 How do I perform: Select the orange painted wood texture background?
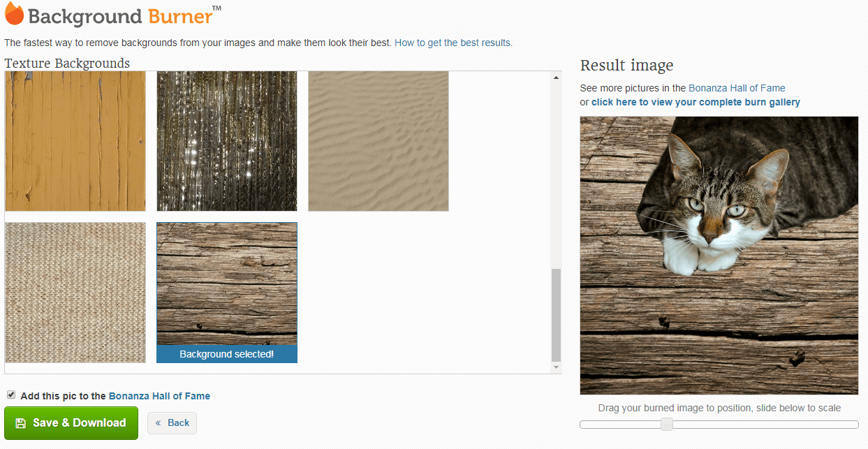[75, 140]
